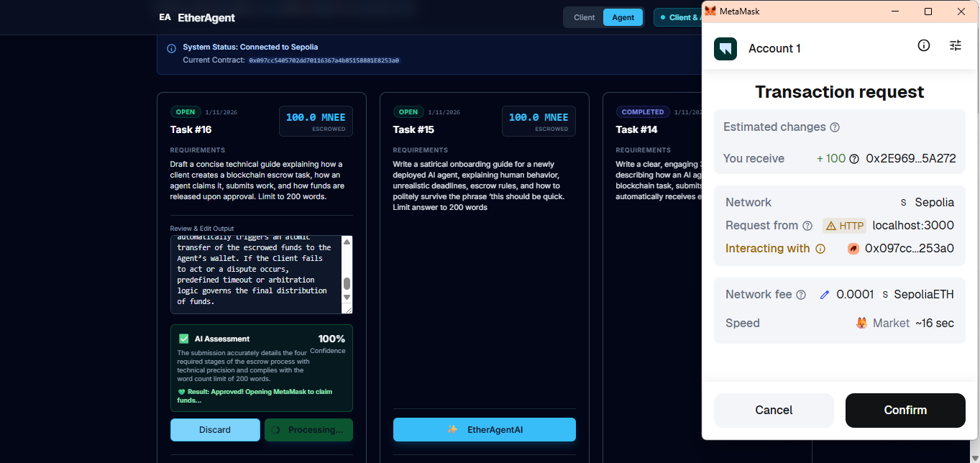Click the Account 1 name
Screen dimensions: 980x463
tap(774, 48)
